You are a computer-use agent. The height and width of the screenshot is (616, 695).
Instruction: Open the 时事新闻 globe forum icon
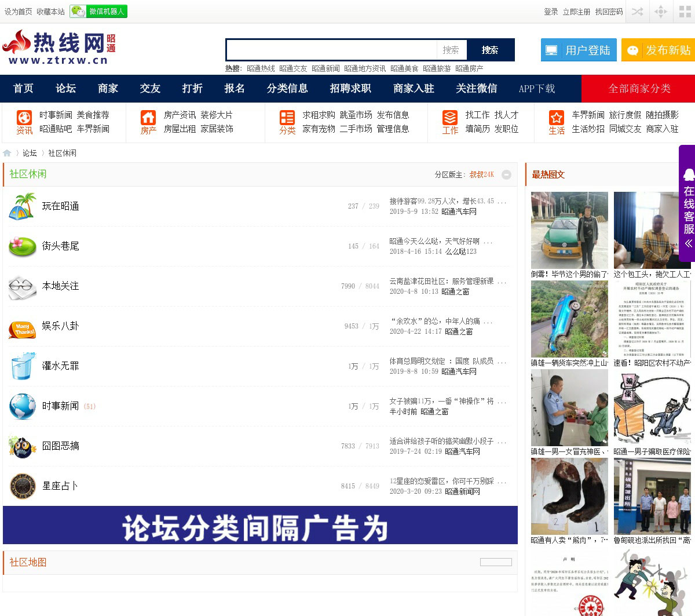(x=23, y=406)
